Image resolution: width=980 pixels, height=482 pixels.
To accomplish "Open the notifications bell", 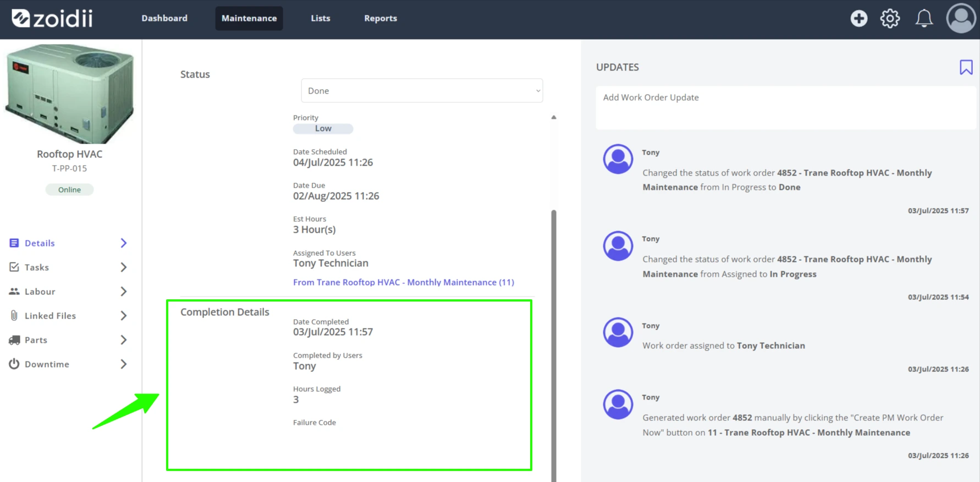I will pyautogui.click(x=924, y=19).
